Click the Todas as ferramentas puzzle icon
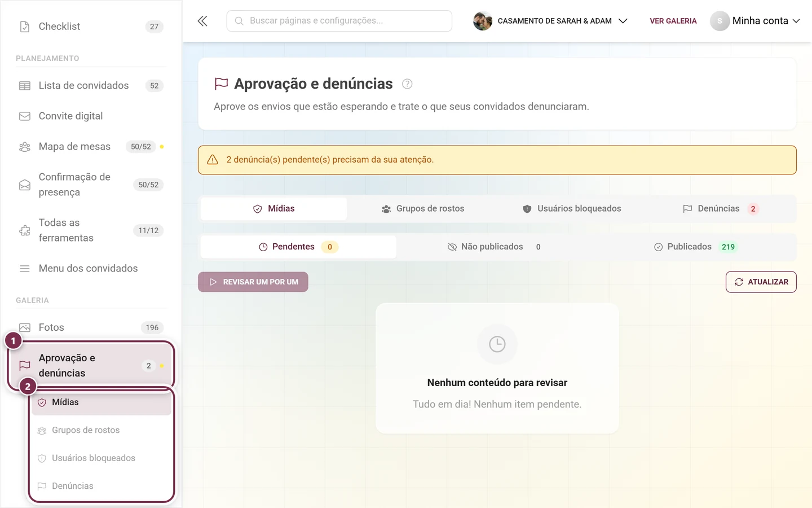This screenshot has height=508, width=812. (25, 231)
